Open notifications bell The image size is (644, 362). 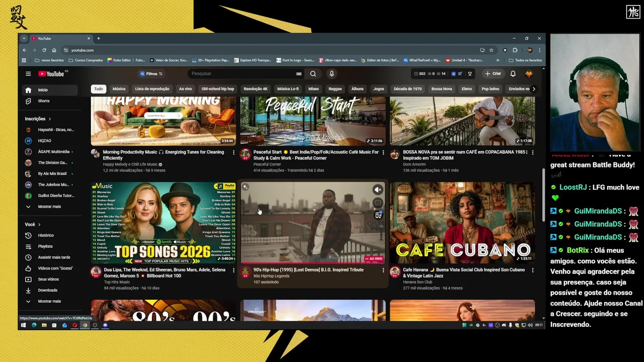513,73
